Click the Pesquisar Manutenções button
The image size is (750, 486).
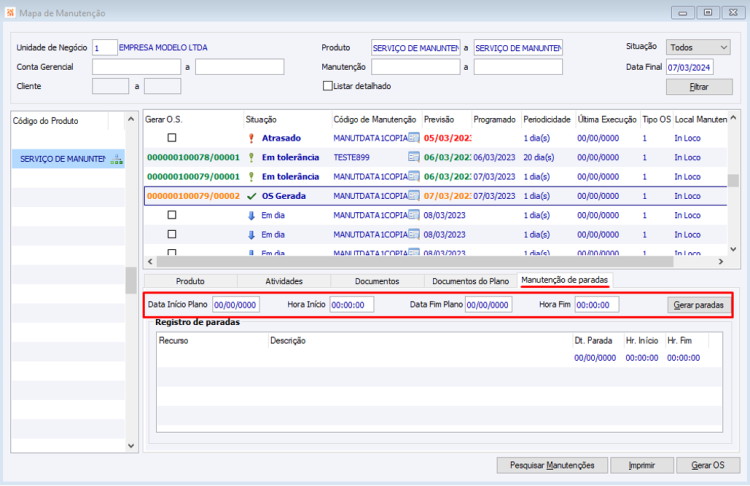pyautogui.click(x=552, y=465)
